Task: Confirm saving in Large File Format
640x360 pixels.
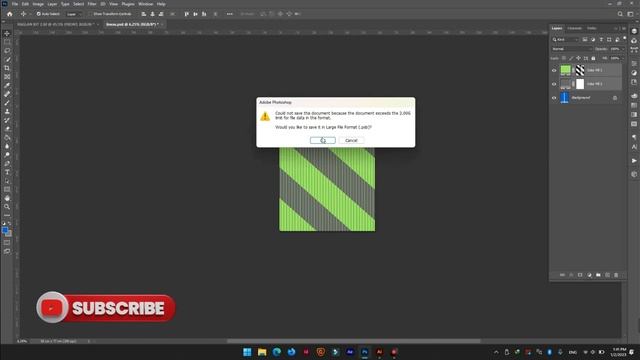Action: pyautogui.click(x=322, y=140)
